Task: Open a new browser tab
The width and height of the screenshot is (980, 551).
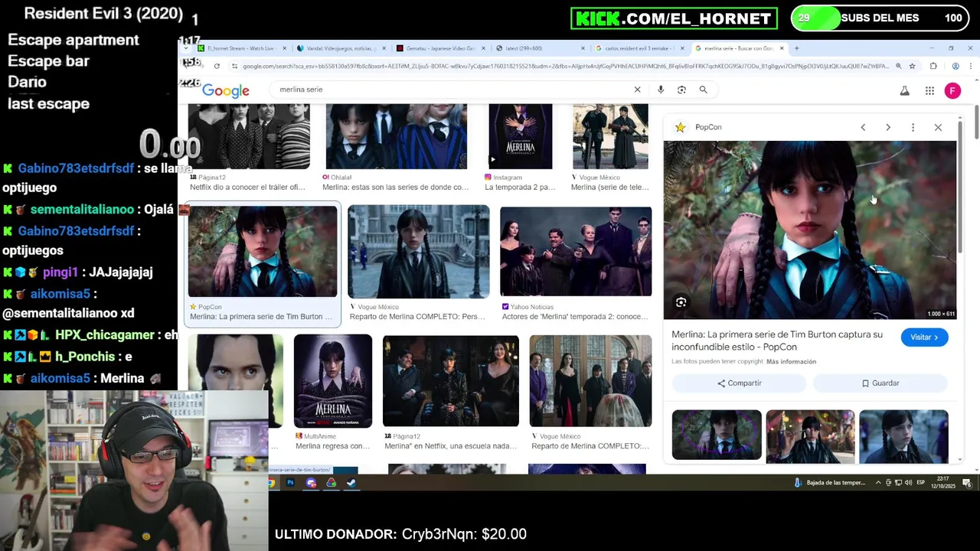Action: coord(796,48)
